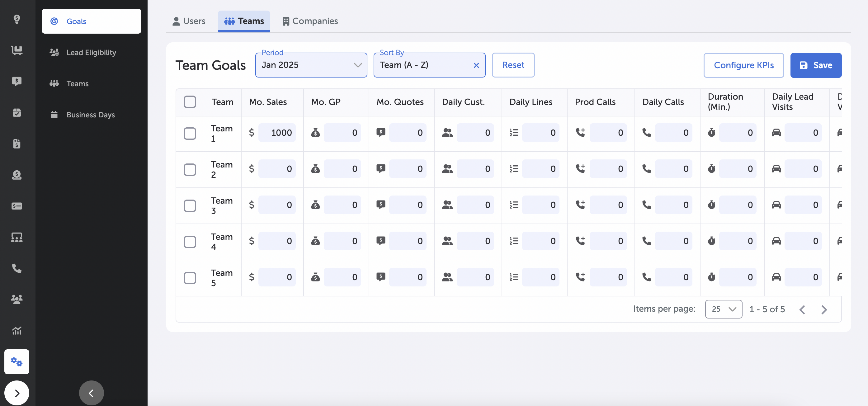
Task: Open the payment card icon in the left rail
Action: point(17,206)
